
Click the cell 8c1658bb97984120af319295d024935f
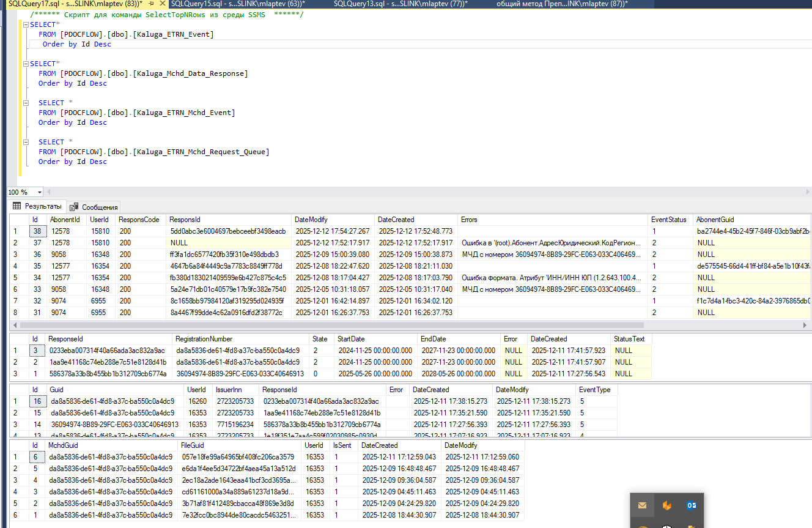click(x=229, y=301)
